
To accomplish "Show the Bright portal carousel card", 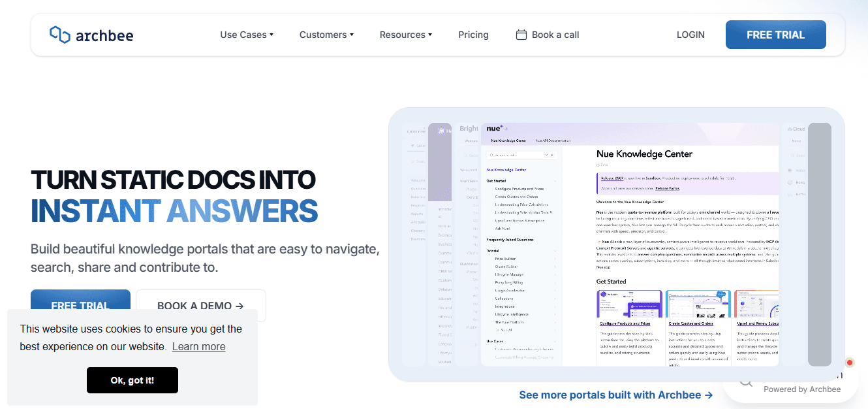I will pyautogui.click(x=469, y=245).
